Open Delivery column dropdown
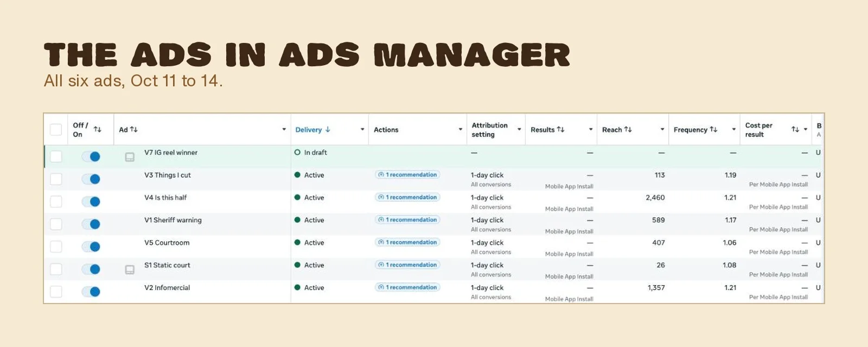 point(362,129)
